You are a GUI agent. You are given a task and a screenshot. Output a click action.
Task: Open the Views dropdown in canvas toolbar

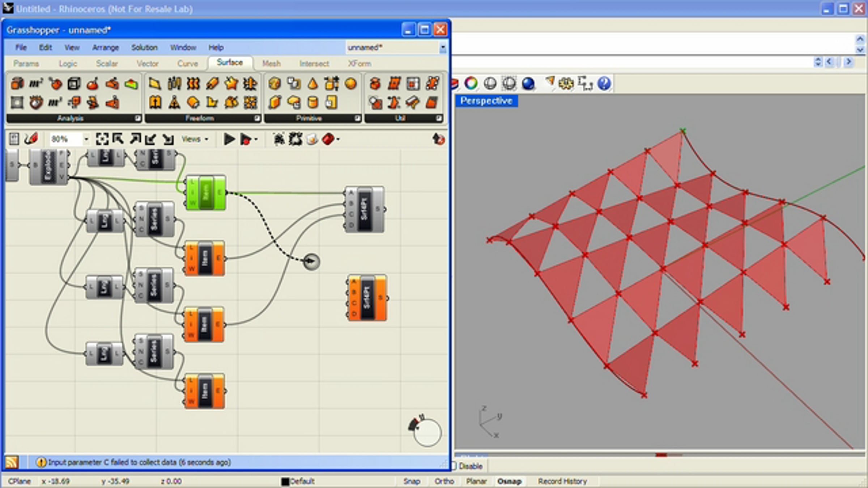(195, 139)
